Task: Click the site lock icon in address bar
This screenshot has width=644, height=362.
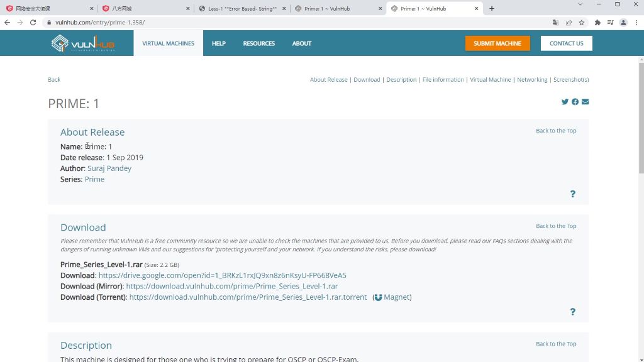Action: click(49, 23)
